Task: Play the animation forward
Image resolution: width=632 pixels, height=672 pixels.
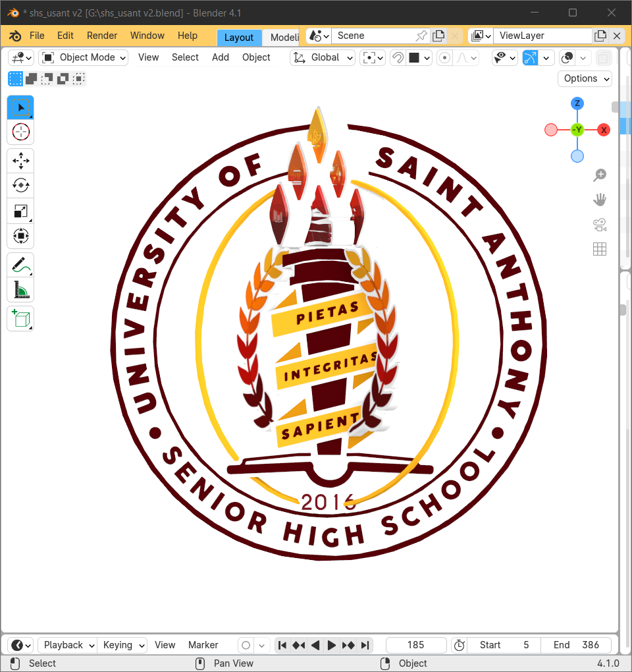Action: 331,645
